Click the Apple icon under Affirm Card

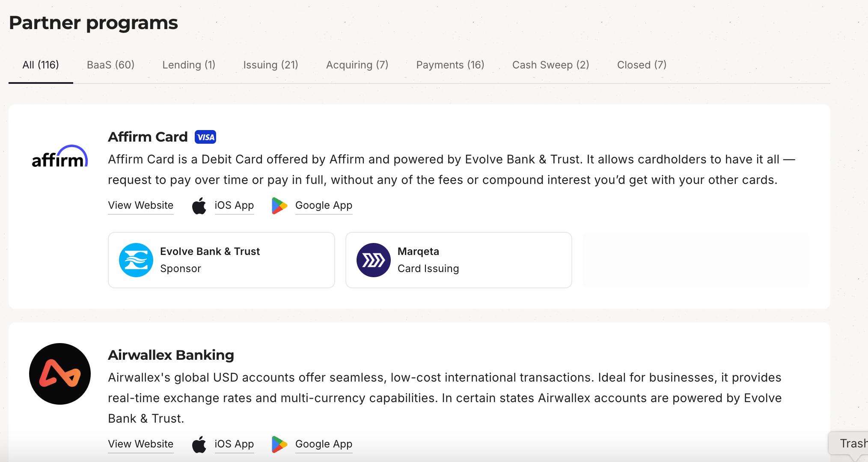pyautogui.click(x=199, y=206)
